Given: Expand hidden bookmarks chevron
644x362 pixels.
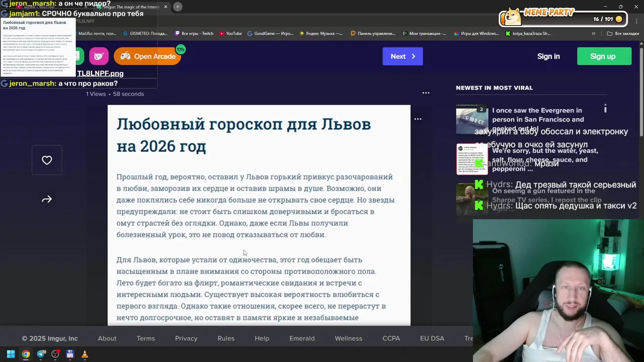Looking at the screenshot, I should pyautogui.click(x=594, y=34).
